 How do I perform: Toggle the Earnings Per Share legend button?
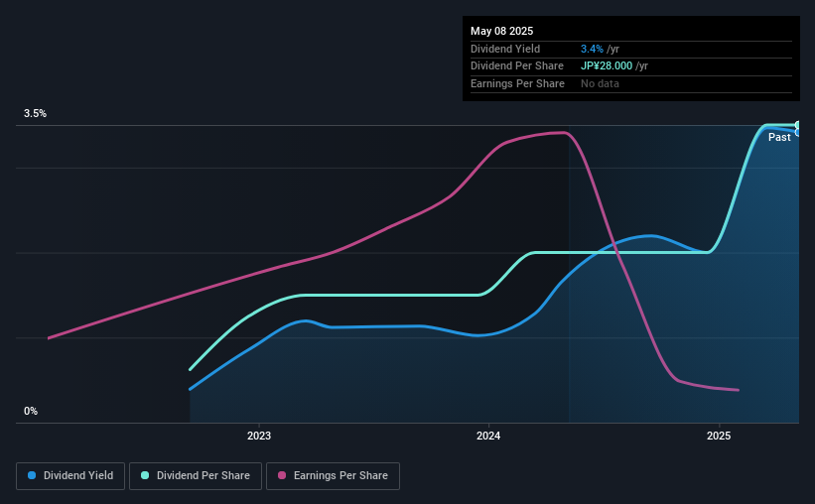[333, 476]
